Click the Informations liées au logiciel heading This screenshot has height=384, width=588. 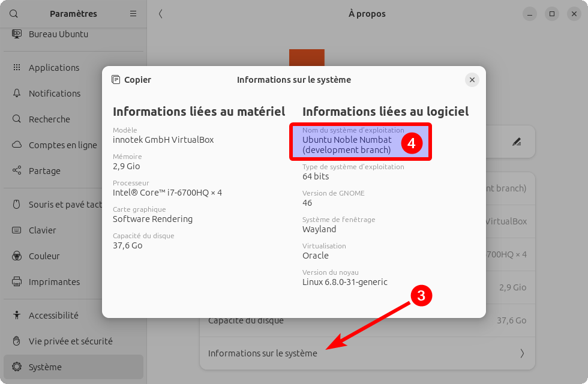(x=385, y=112)
